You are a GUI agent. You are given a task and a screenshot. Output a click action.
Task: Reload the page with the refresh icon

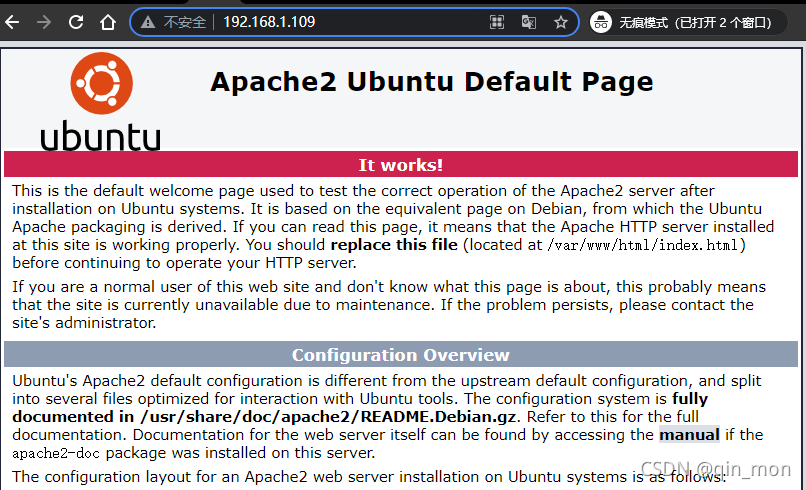click(x=76, y=22)
